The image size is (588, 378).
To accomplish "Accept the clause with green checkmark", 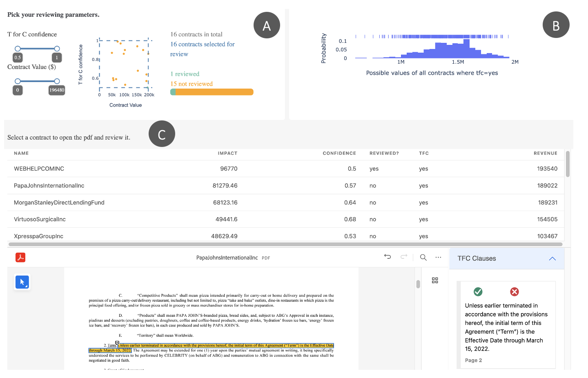I will (x=478, y=291).
